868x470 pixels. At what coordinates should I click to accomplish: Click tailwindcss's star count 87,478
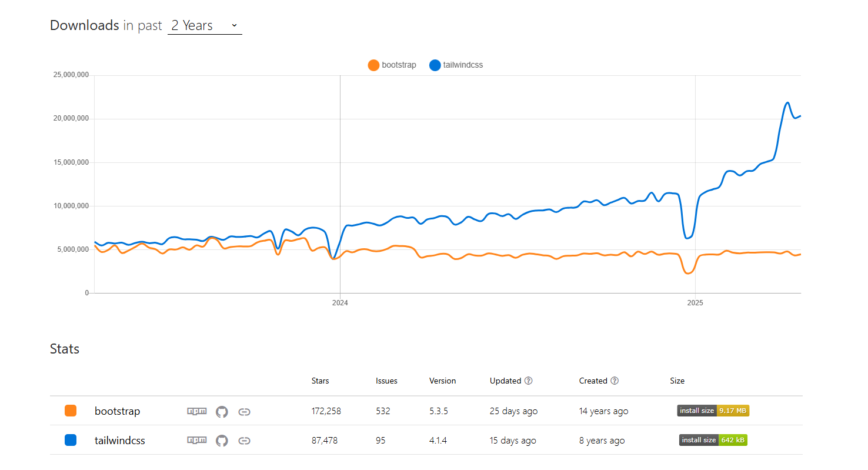[x=325, y=440]
